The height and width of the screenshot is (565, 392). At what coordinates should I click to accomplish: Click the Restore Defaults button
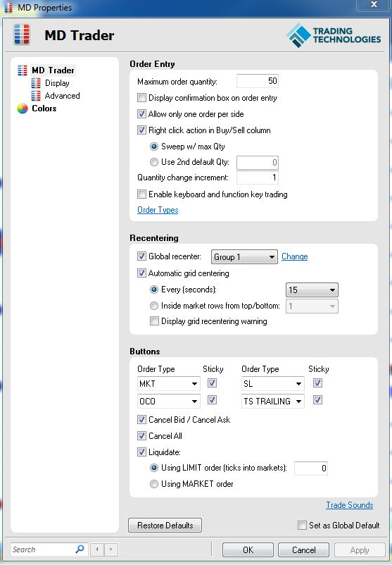tap(165, 526)
